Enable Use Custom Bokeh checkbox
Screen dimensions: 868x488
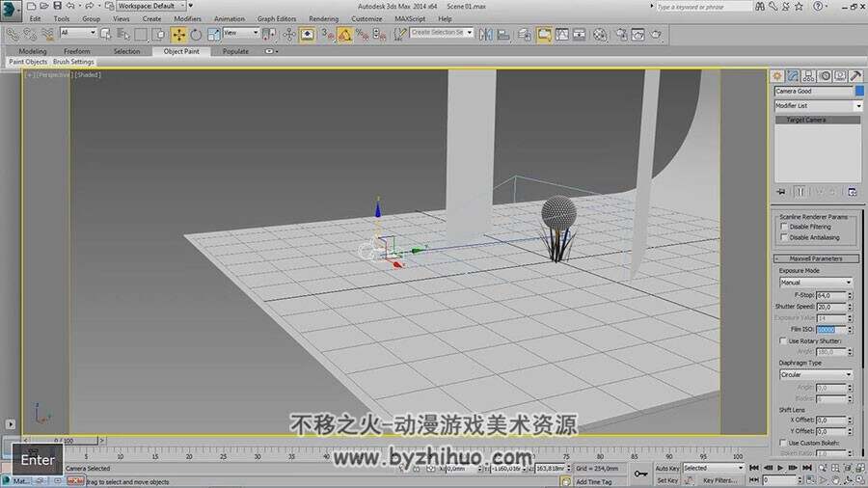point(783,443)
